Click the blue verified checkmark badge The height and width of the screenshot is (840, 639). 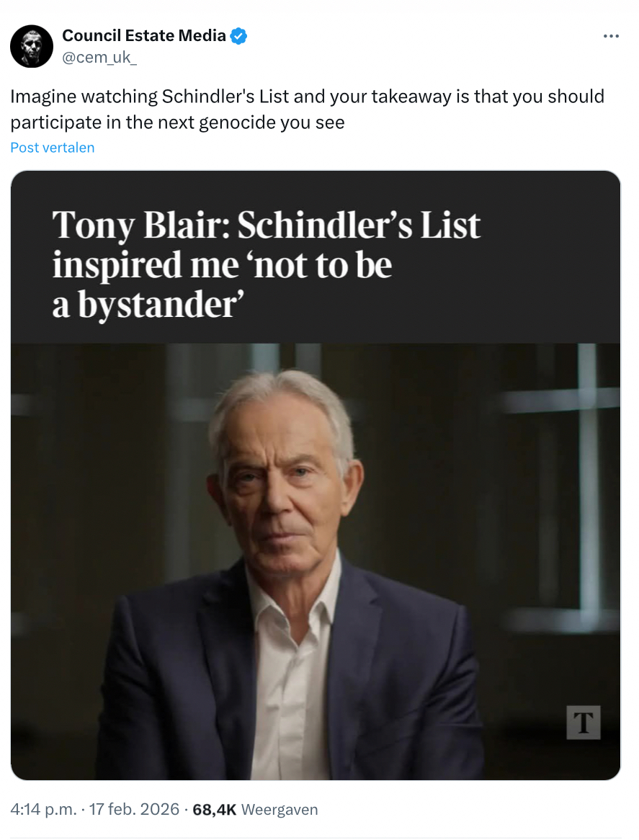(238, 35)
